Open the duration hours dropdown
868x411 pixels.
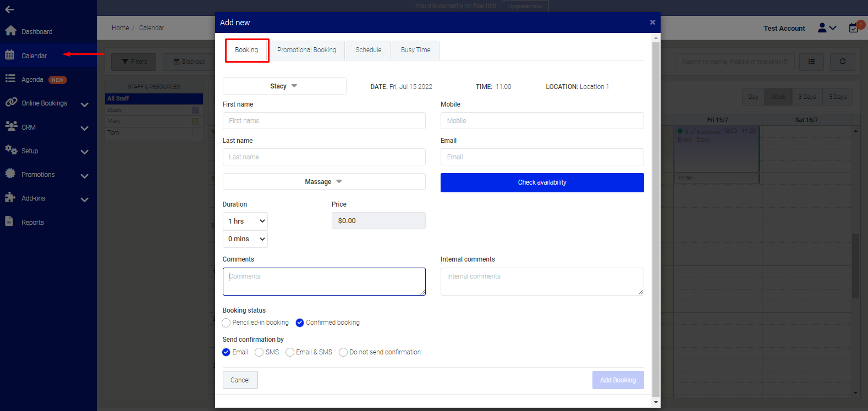pos(245,221)
